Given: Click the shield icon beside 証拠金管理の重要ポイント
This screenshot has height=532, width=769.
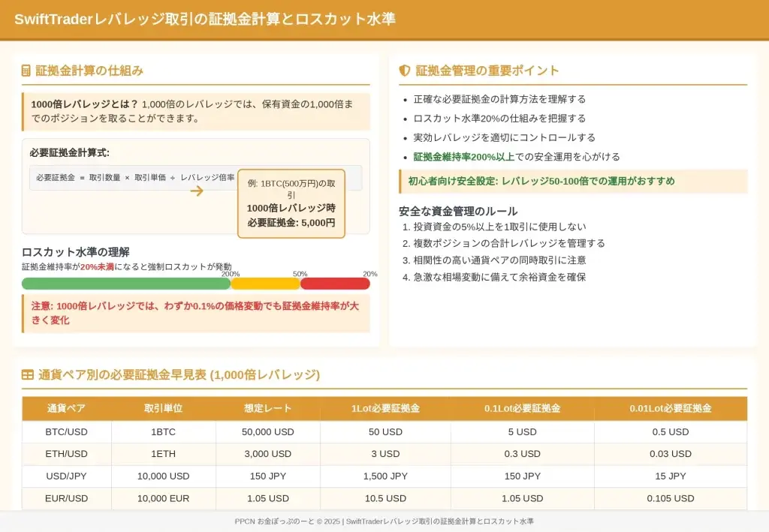Looking at the screenshot, I should (404, 71).
